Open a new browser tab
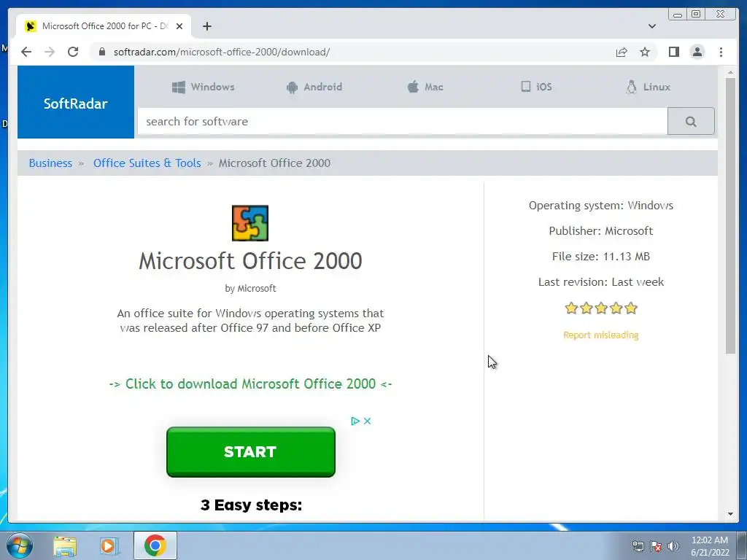This screenshot has width=747, height=560. tap(206, 26)
